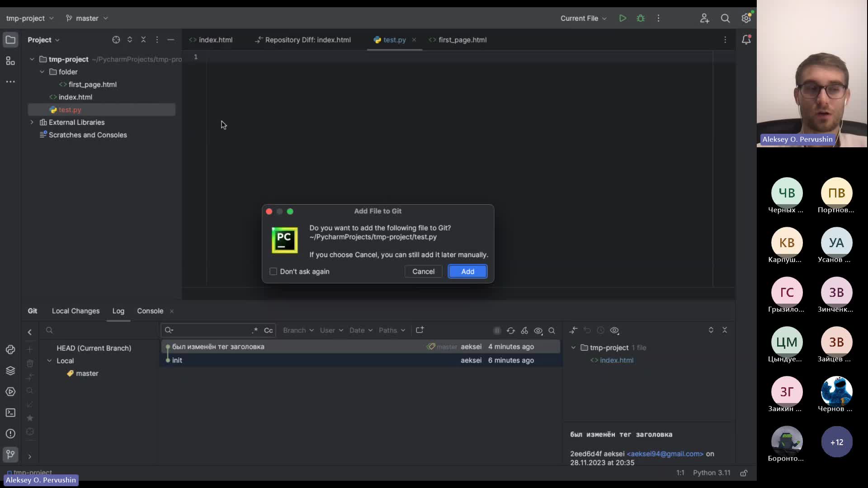The image size is (868, 488).
Task: Click Cancel in Add File dialog
Action: (x=423, y=272)
